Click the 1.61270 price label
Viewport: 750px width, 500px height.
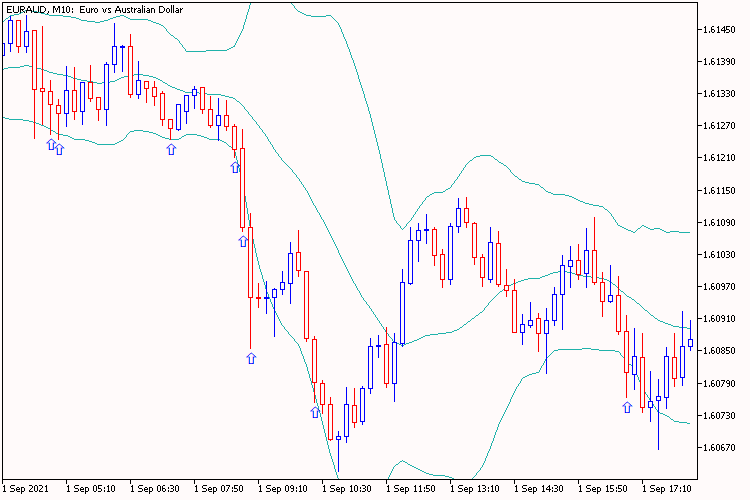pos(719,126)
